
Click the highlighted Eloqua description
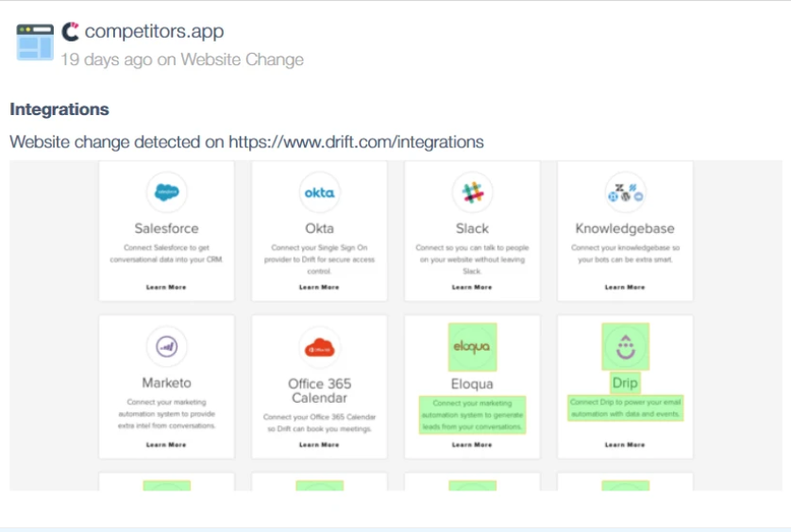(x=472, y=415)
